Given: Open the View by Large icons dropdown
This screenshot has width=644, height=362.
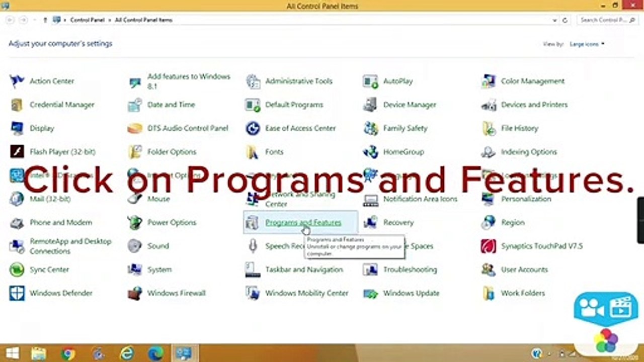Looking at the screenshot, I should (x=587, y=44).
